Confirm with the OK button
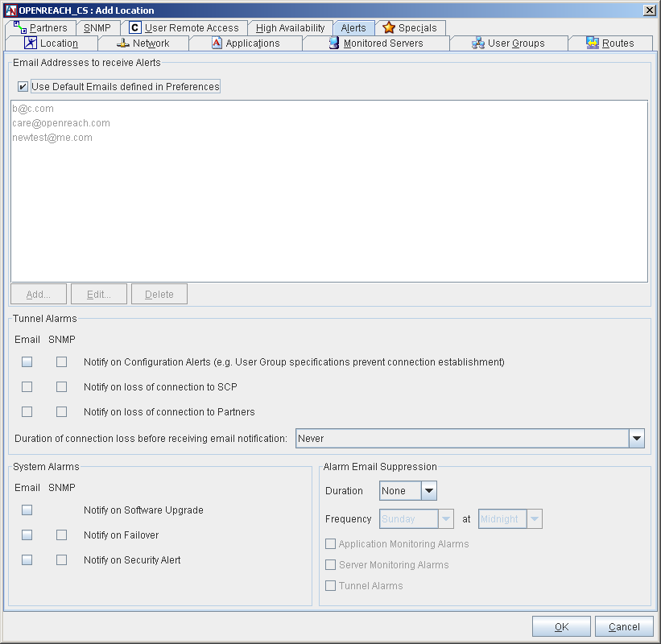Screen dimensions: 661x644 pos(561,627)
